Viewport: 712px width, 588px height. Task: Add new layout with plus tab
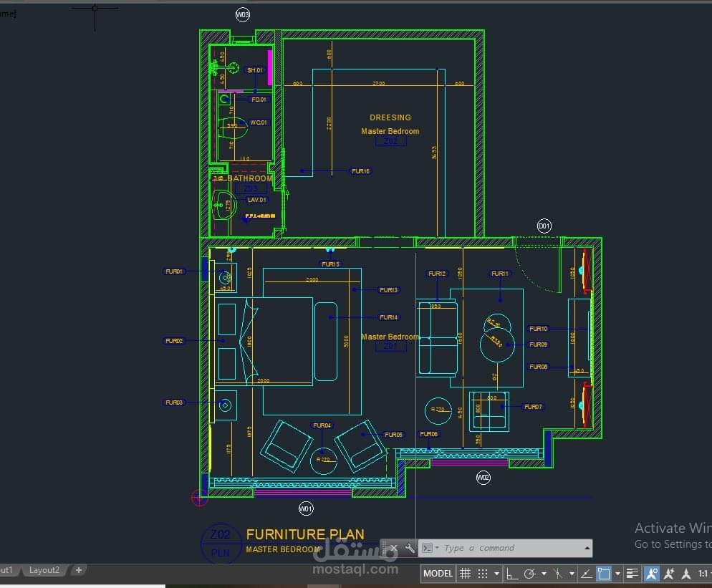point(79,570)
